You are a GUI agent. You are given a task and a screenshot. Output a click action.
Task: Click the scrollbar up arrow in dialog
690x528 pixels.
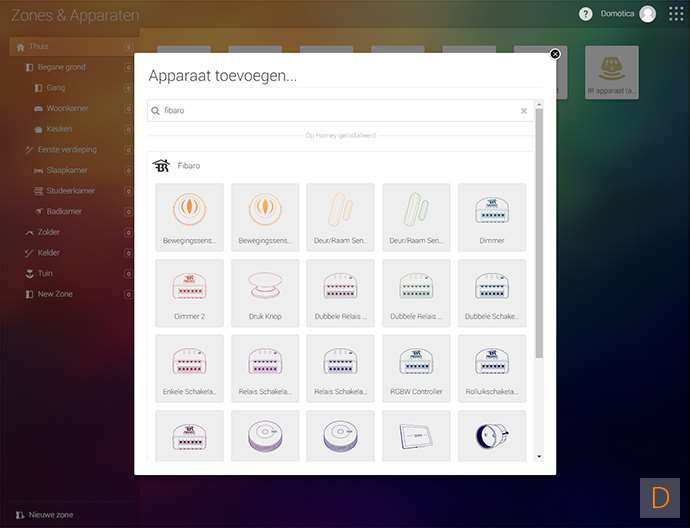[x=539, y=105]
